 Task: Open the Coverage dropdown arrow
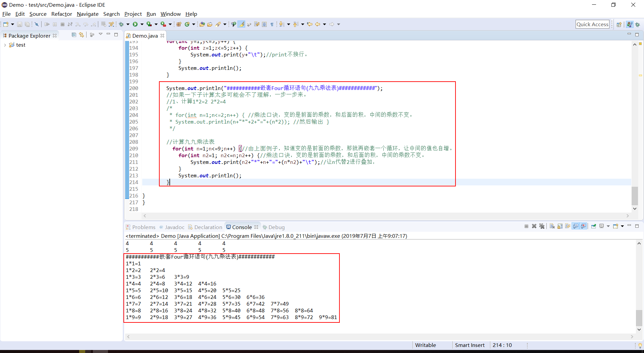pos(156,24)
